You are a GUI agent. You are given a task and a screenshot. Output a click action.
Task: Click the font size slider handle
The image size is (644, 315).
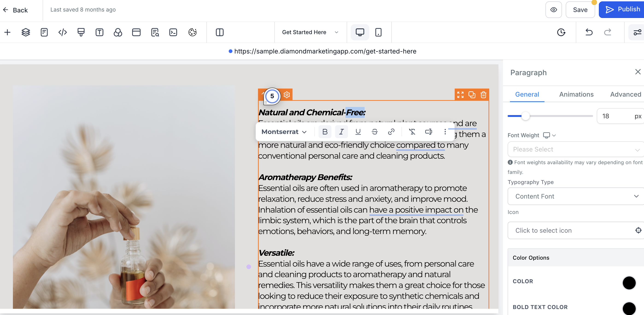526,116
